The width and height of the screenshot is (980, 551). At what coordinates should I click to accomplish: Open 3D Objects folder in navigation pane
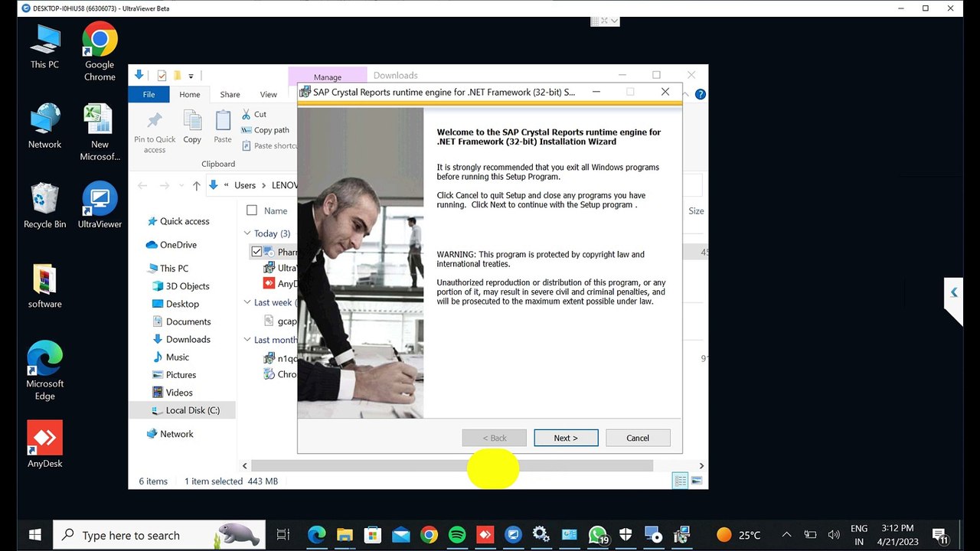point(181,286)
